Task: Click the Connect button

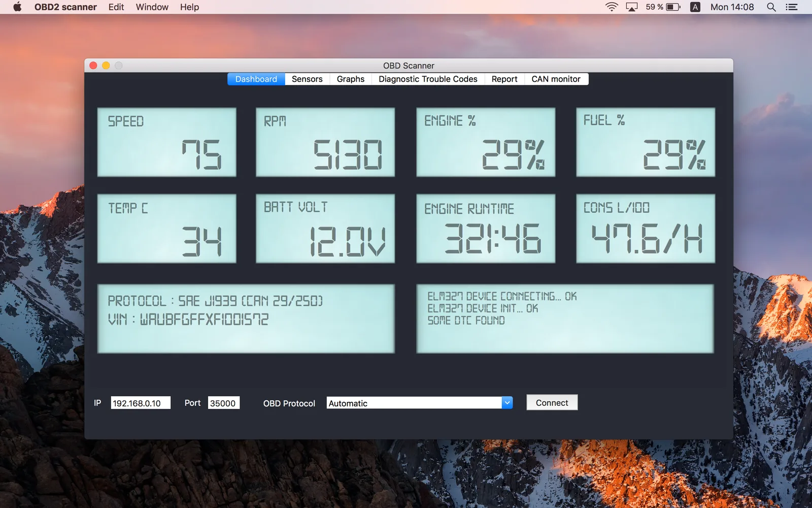Action: (552, 402)
